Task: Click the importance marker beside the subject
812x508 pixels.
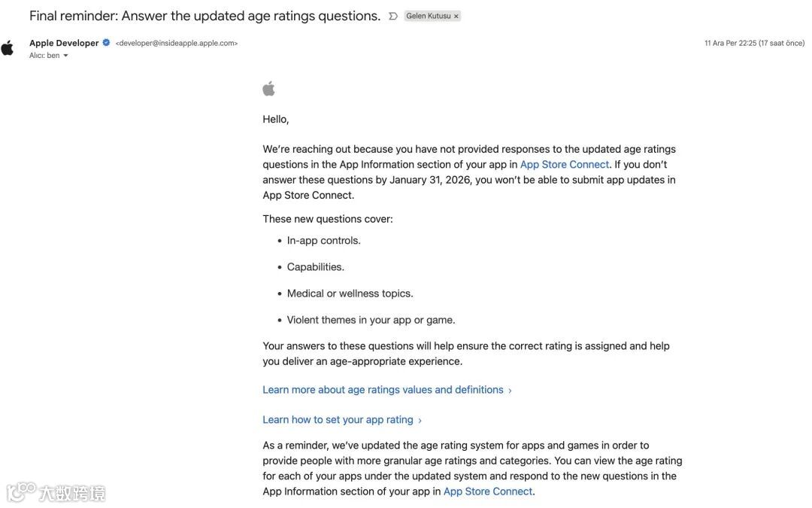Action: click(x=393, y=16)
